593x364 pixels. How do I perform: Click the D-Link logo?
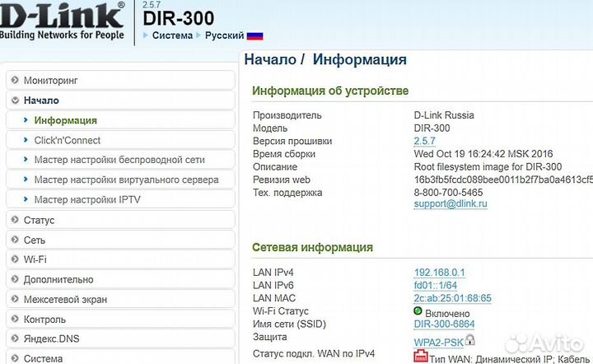[x=62, y=21]
